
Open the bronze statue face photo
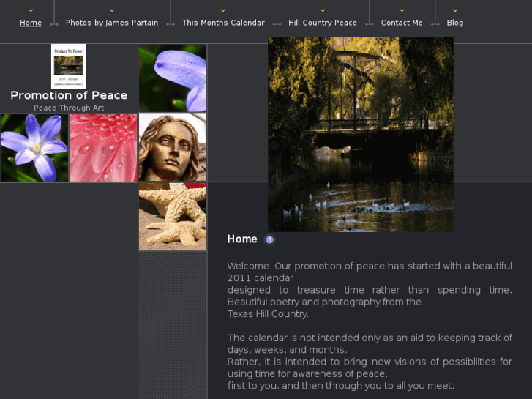[x=173, y=148]
